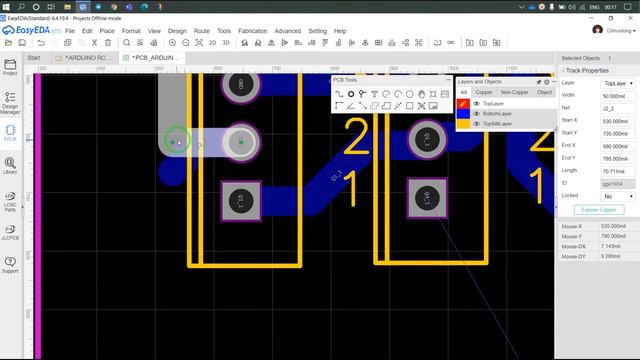Screen dimensions: 640x360
Task: Select the Copper Area tool in PCB Tools
Action: 374,106
